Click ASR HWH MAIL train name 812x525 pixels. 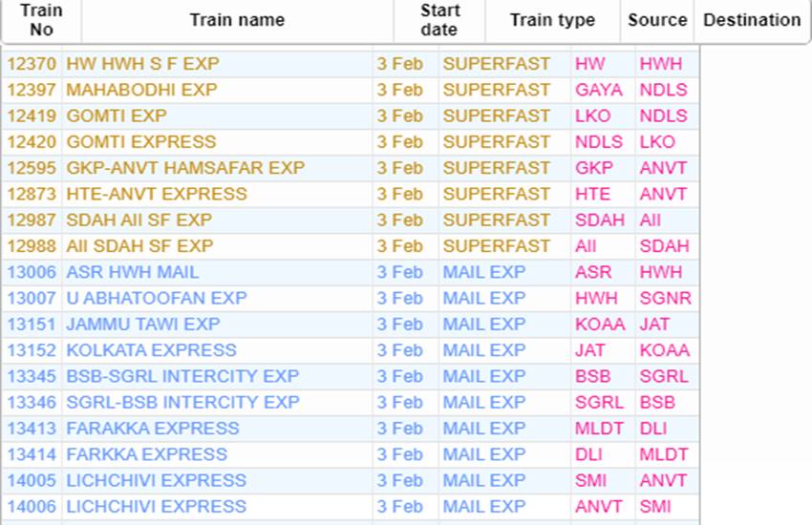133,272
